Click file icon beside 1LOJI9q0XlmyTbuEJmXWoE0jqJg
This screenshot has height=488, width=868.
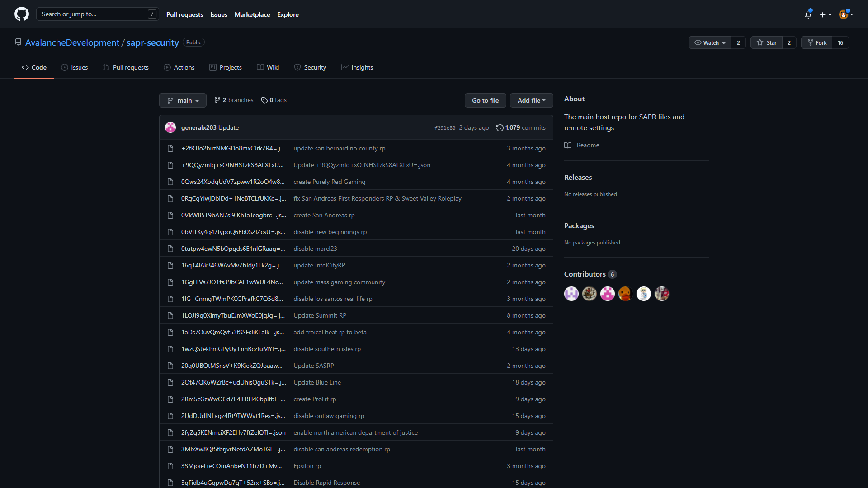click(x=170, y=315)
